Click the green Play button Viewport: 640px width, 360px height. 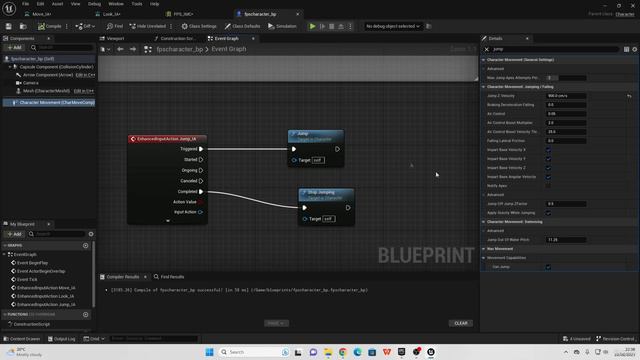(x=312, y=26)
